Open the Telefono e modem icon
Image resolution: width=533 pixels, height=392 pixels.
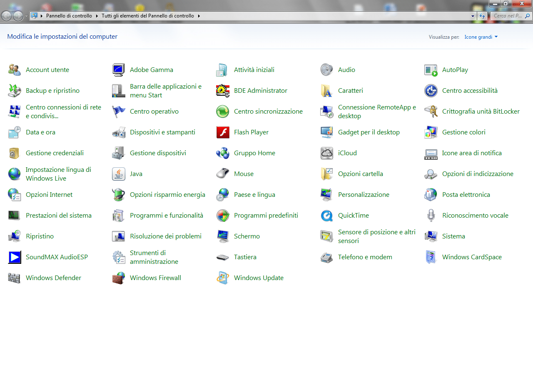click(327, 257)
